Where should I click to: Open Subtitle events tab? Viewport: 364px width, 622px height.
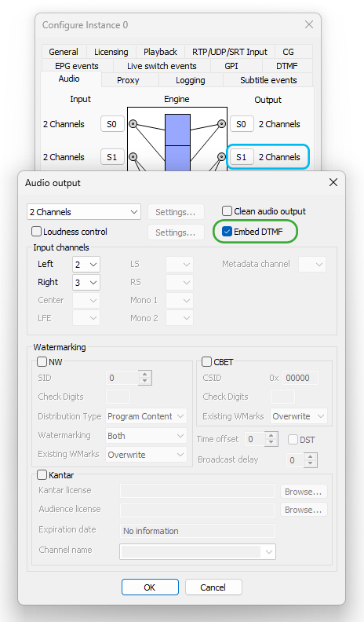pyautogui.click(x=268, y=80)
